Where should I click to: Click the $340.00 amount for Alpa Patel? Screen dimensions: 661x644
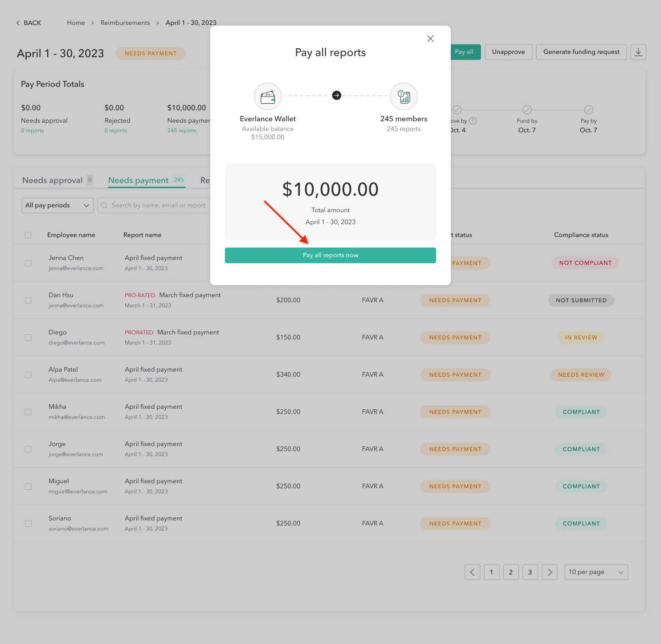click(288, 374)
